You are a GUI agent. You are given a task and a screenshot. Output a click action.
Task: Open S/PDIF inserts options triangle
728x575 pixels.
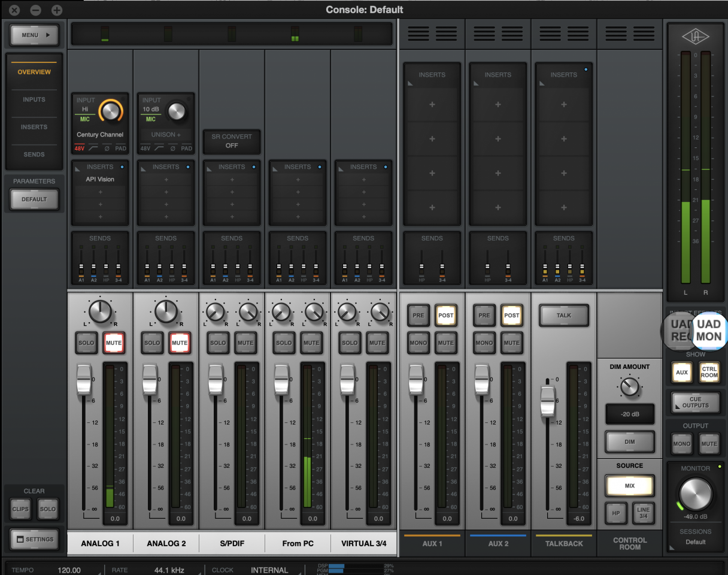point(210,168)
